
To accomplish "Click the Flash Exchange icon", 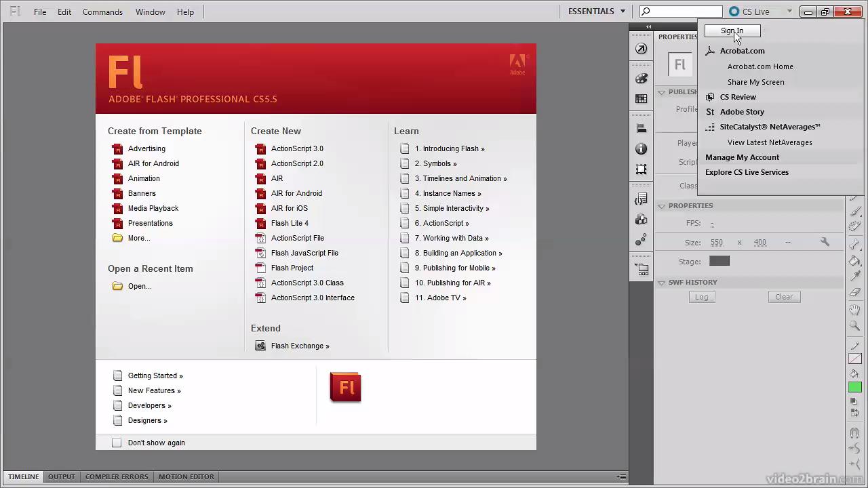I will (260, 346).
